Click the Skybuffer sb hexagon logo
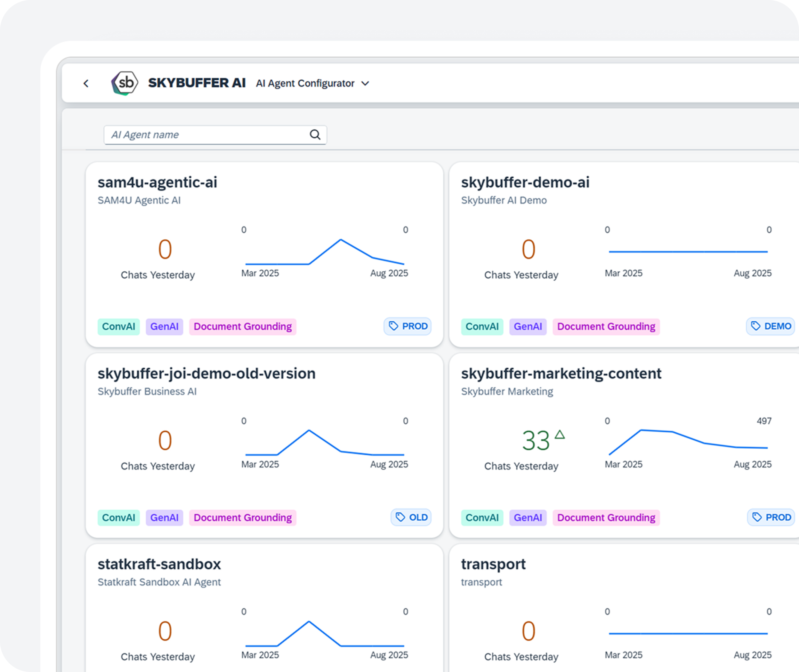 [125, 83]
